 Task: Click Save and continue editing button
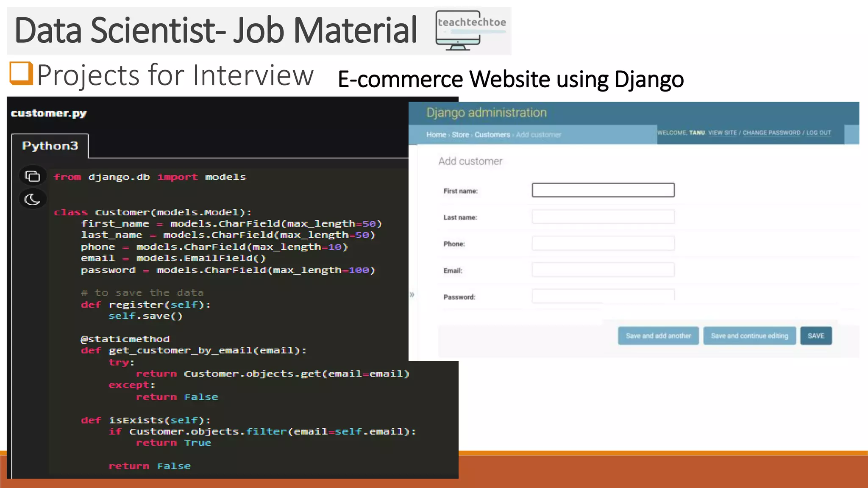tap(749, 336)
